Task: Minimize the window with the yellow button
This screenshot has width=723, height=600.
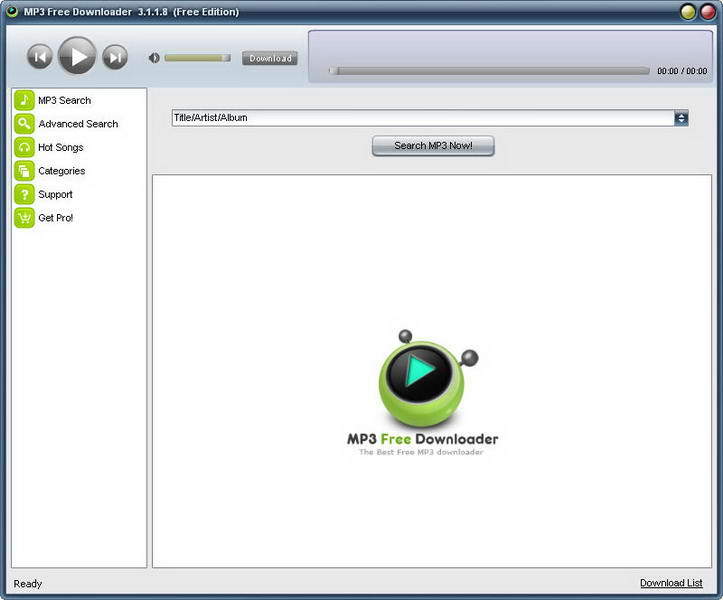Action: pos(688,12)
